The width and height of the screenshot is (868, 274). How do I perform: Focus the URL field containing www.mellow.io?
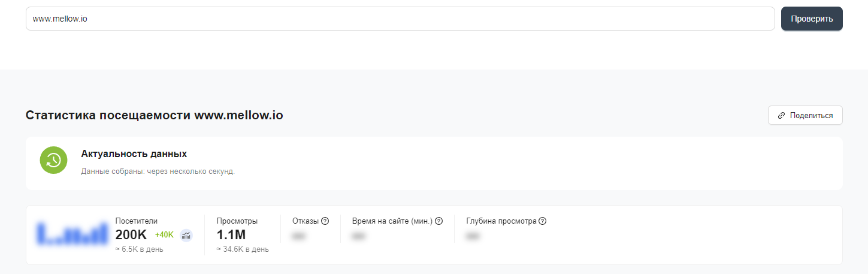pos(400,19)
